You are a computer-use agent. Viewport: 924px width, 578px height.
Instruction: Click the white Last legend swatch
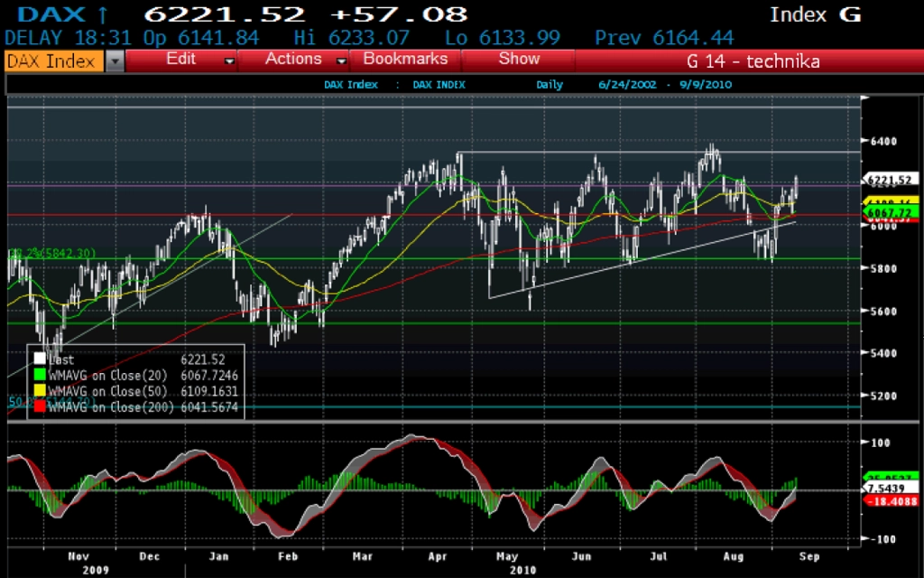[40, 359]
